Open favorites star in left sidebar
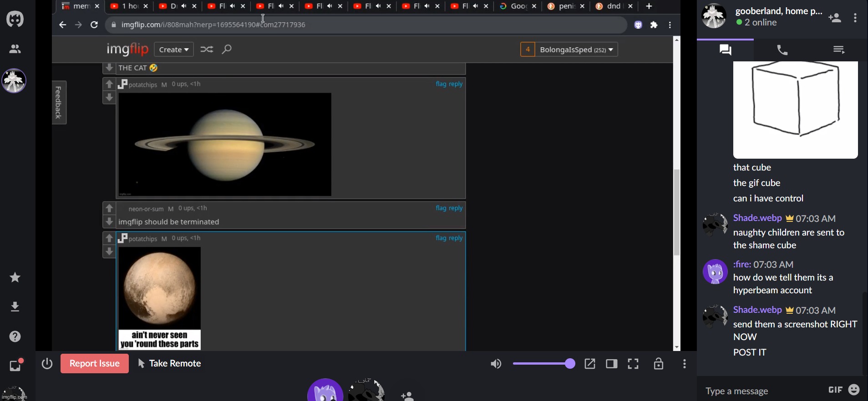Screen dimensions: 868x401 (x=15, y=277)
